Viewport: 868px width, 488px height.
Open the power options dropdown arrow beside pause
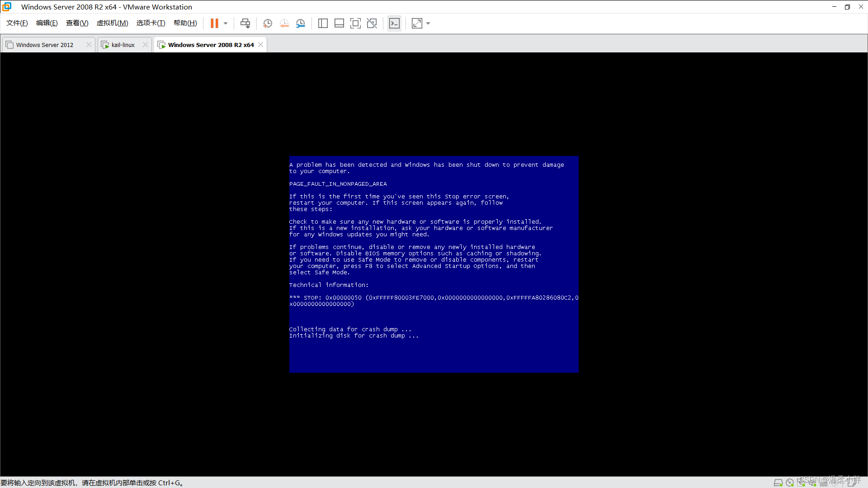tap(226, 23)
